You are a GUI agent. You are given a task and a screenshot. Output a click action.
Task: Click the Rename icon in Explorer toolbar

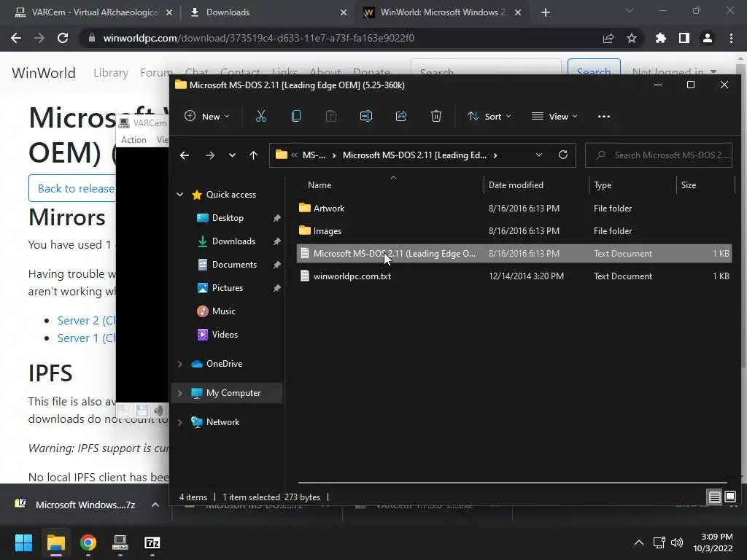tap(366, 116)
